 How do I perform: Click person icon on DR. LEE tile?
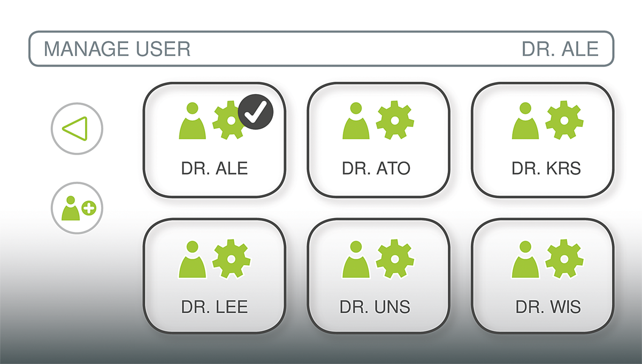coord(192,259)
